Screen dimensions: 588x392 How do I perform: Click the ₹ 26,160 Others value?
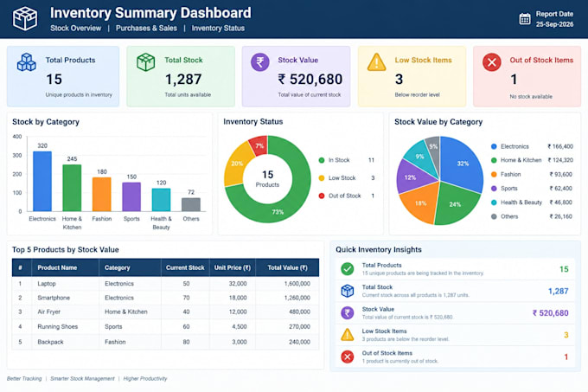click(561, 216)
